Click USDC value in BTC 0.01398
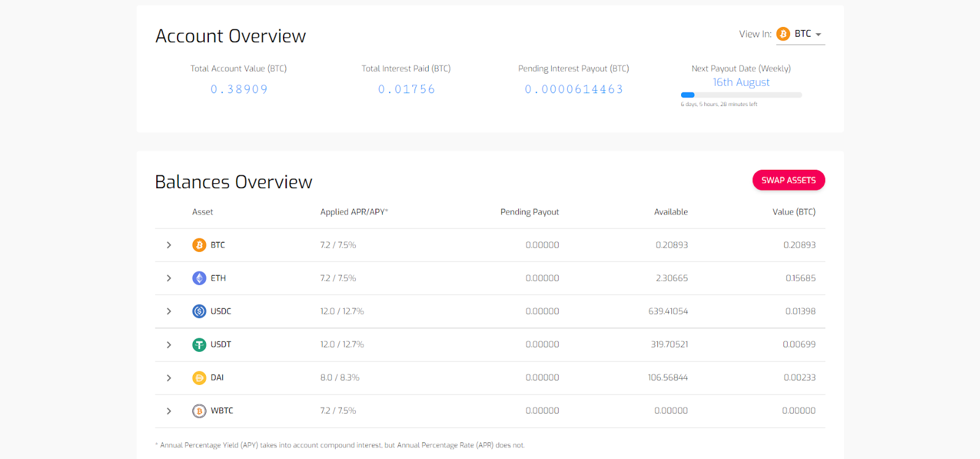 point(801,311)
